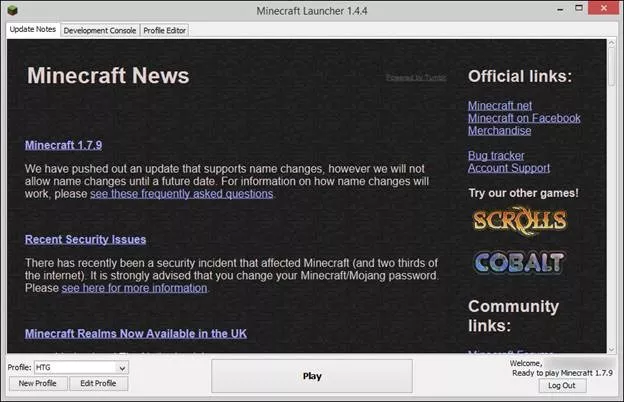
Task: Open the Cobalt game logo
Action: tap(519, 262)
